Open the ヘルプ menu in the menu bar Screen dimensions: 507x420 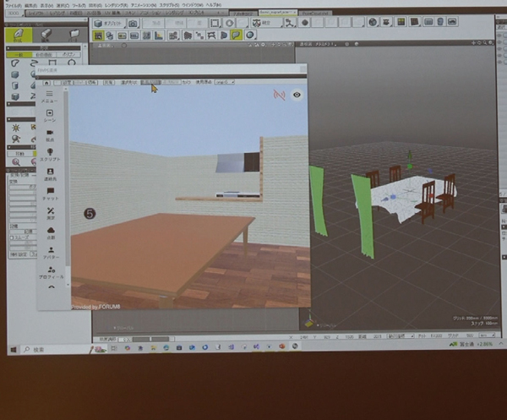214,5
